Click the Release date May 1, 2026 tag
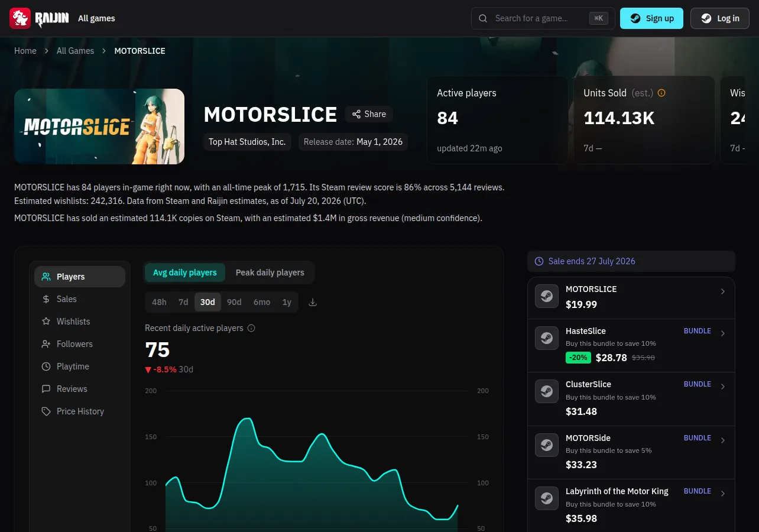Viewport: 759px width, 532px height. pos(353,142)
